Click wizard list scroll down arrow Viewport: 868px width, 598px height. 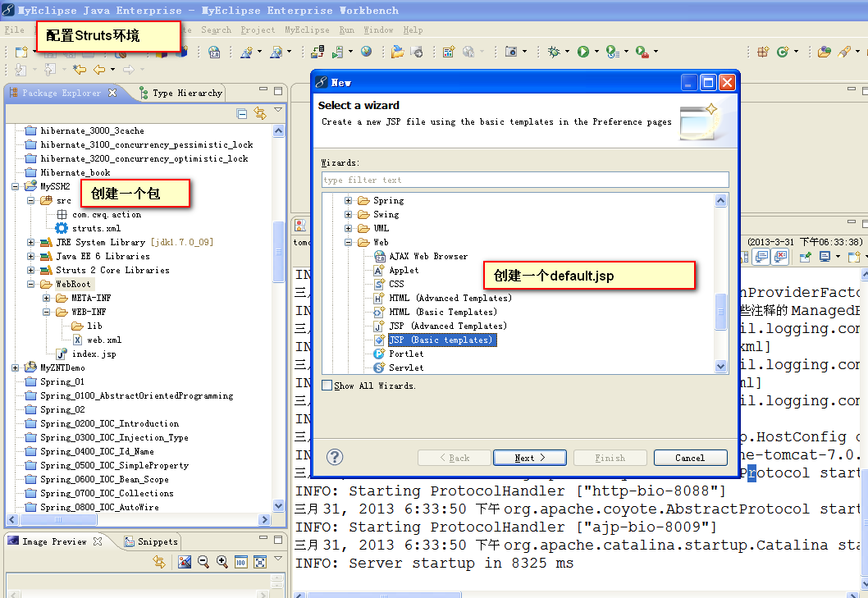pyautogui.click(x=721, y=366)
